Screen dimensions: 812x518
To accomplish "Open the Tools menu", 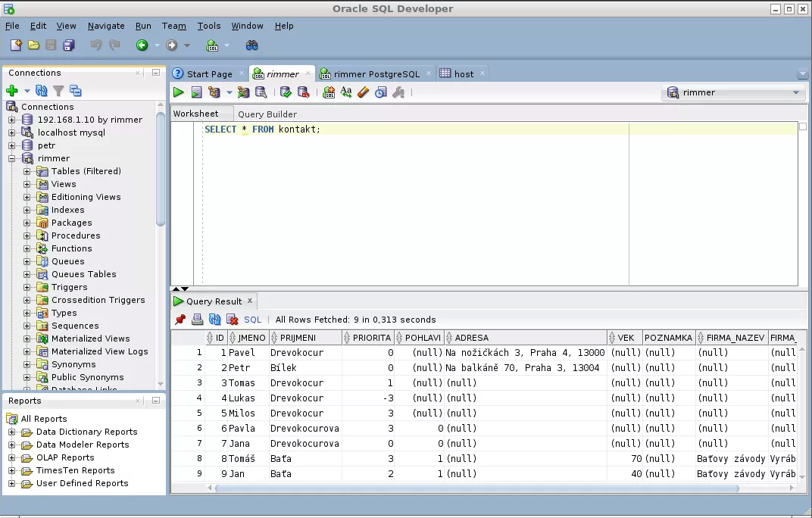I will coord(209,26).
